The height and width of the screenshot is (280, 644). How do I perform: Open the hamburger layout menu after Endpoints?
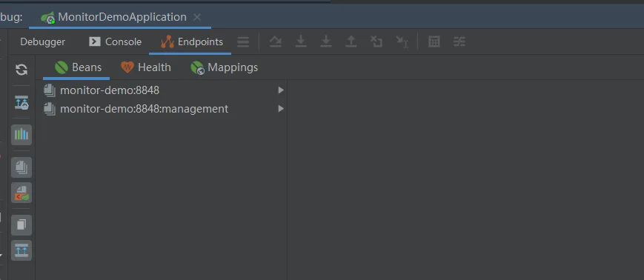(243, 42)
